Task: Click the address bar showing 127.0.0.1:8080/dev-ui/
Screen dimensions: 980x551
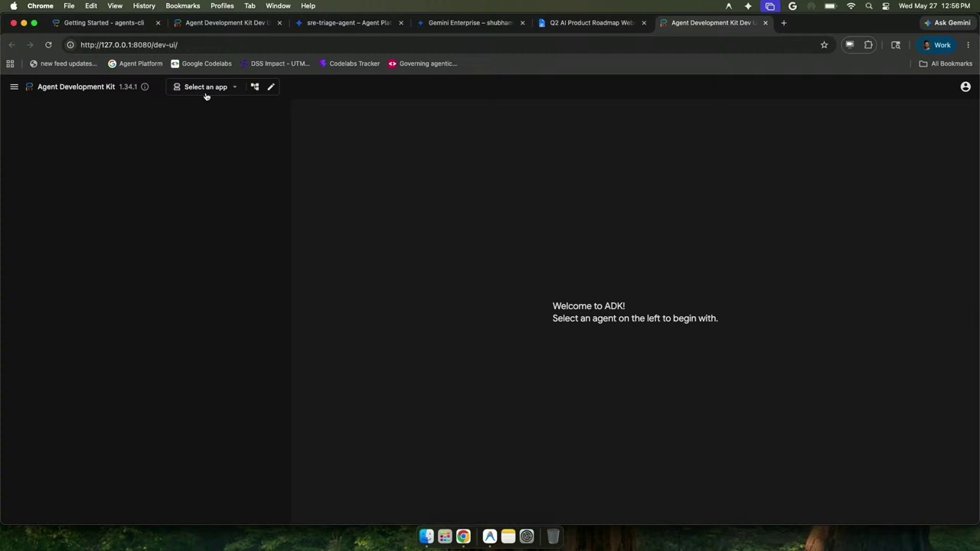Action: (x=440, y=44)
